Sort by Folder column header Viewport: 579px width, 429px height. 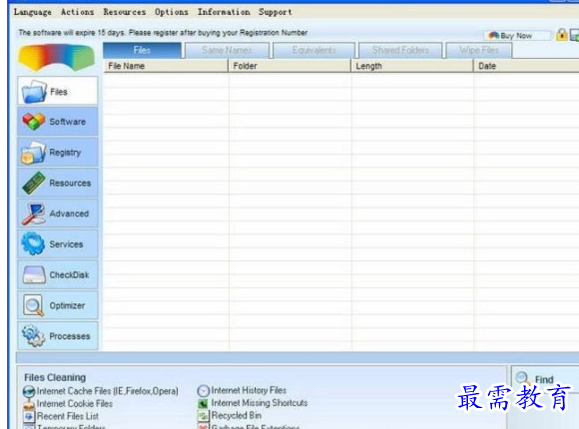pyautogui.click(x=290, y=66)
